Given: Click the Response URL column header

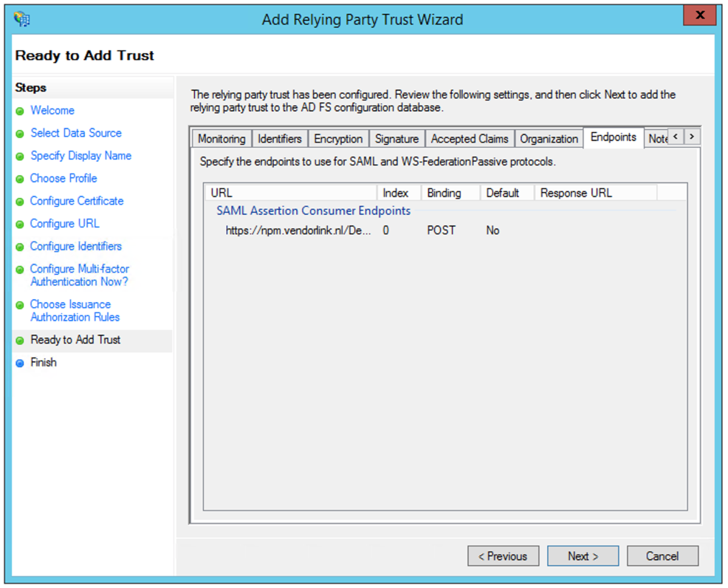Looking at the screenshot, I should pos(596,193).
